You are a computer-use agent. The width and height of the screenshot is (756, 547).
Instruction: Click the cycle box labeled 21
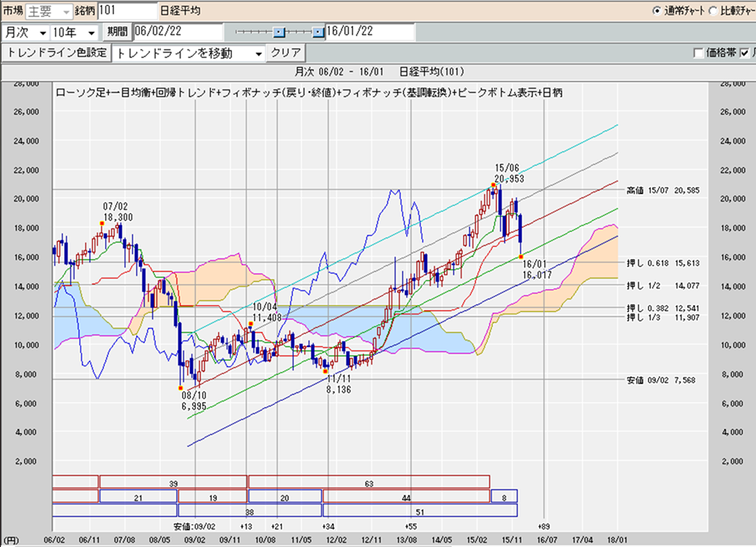click(138, 496)
